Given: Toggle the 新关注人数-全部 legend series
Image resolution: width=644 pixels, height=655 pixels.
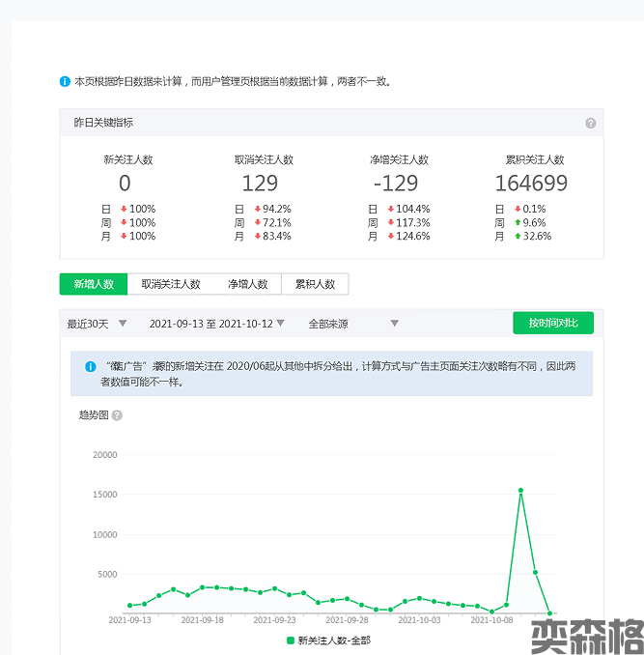Looking at the screenshot, I should (327, 641).
